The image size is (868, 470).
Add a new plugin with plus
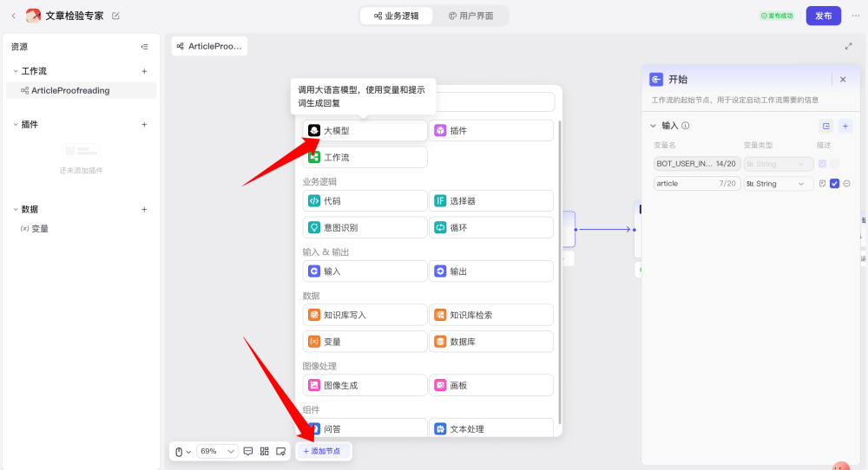point(144,124)
